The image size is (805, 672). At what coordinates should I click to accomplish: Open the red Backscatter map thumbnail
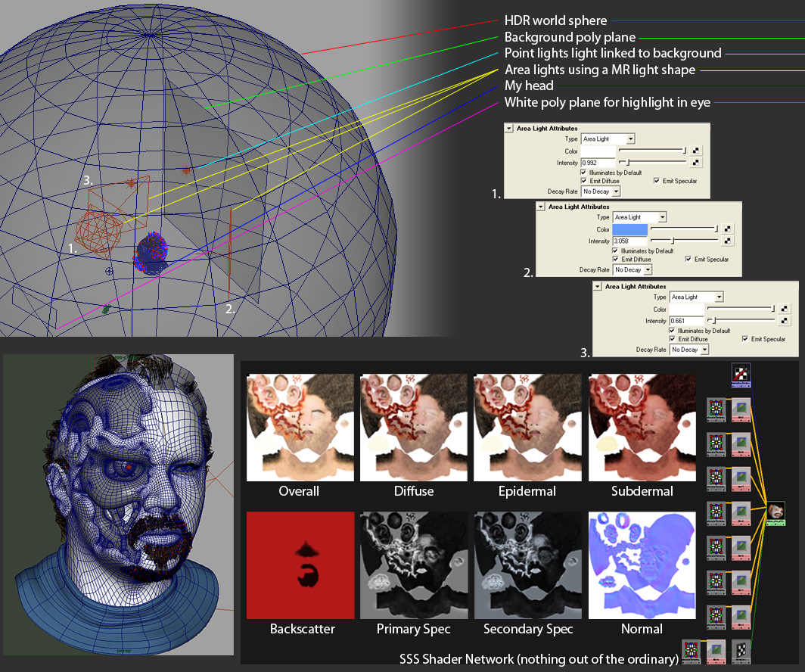(300, 565)
